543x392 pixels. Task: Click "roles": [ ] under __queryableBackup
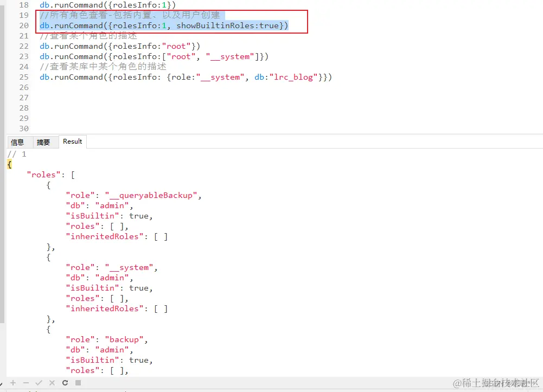coord(95,226)
